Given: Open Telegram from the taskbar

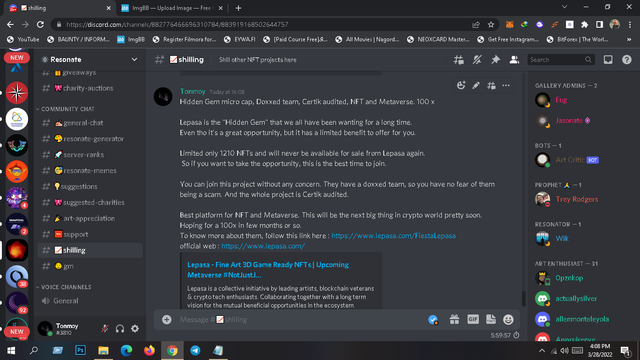Looking at the screenshot, I should tap(195, 350).
